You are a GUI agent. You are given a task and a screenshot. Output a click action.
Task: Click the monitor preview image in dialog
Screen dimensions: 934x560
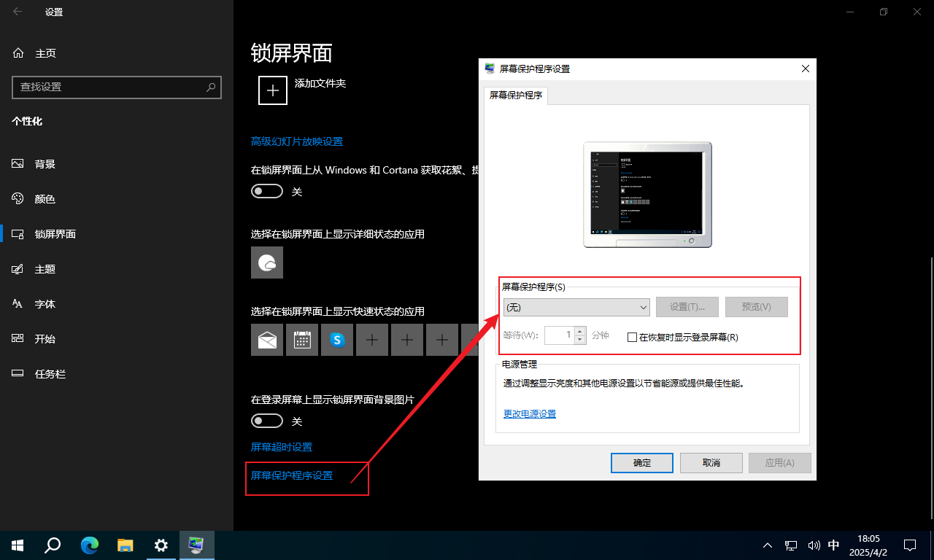tap(648, 195)
